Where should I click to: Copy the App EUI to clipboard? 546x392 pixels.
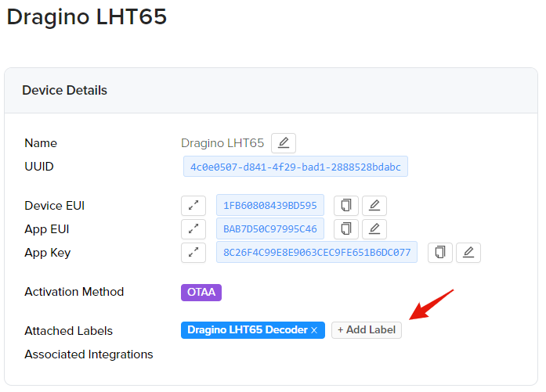point(346,229)
